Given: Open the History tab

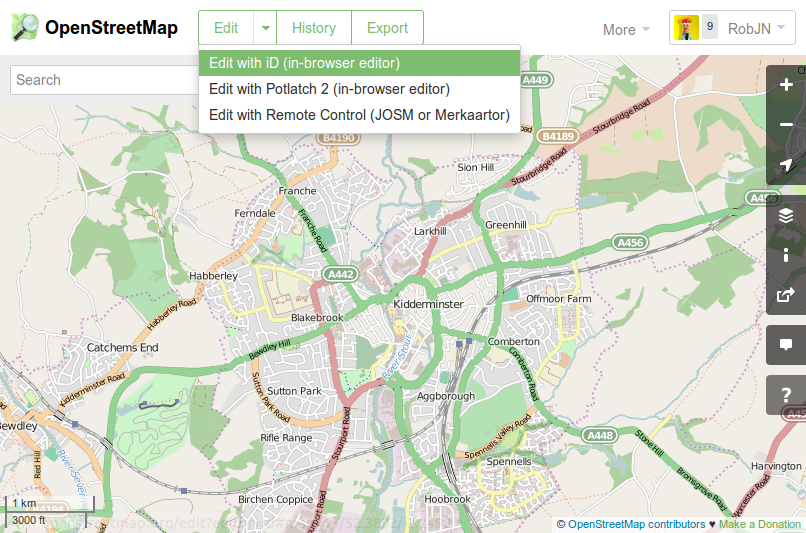Looking at the screenshot, I should click(314, 28).
